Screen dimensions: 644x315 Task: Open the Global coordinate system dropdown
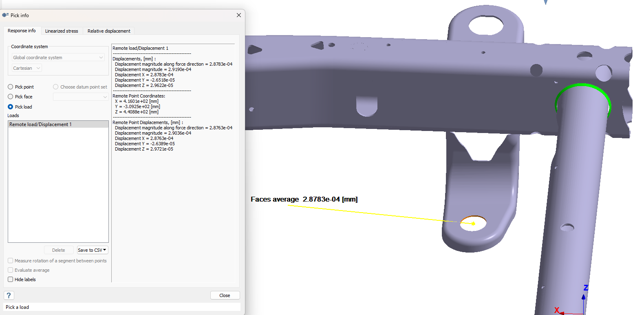pos(58,58)
